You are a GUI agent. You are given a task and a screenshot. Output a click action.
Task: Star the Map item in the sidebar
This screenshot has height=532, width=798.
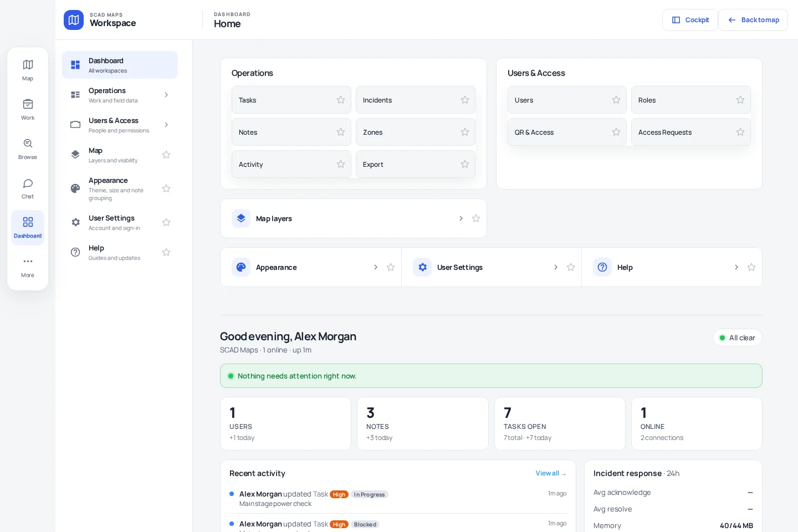(x=166, y=155)
